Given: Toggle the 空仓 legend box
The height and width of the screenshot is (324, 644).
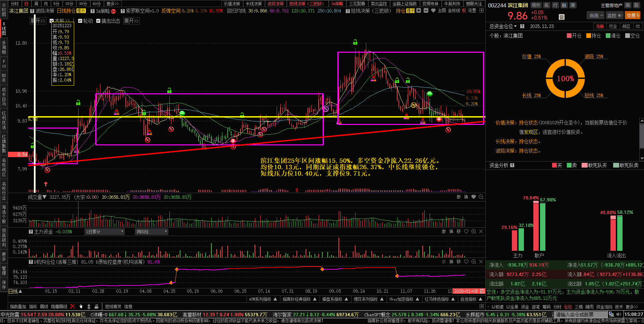Looking at the screenshot, I should tap(627, 36).
